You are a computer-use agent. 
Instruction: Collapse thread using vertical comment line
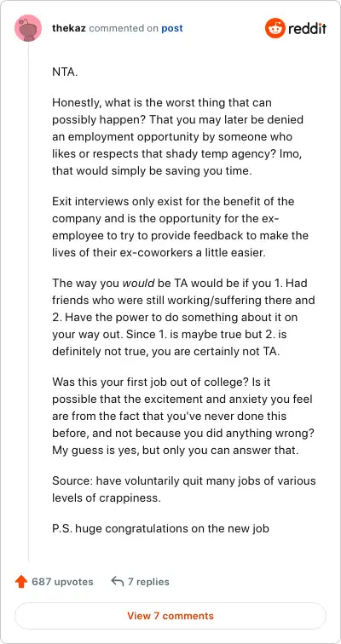tap(28, 301)
